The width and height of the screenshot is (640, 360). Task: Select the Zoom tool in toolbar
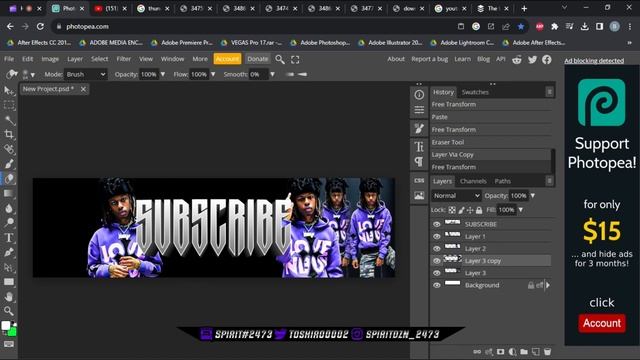pos(9,311)
